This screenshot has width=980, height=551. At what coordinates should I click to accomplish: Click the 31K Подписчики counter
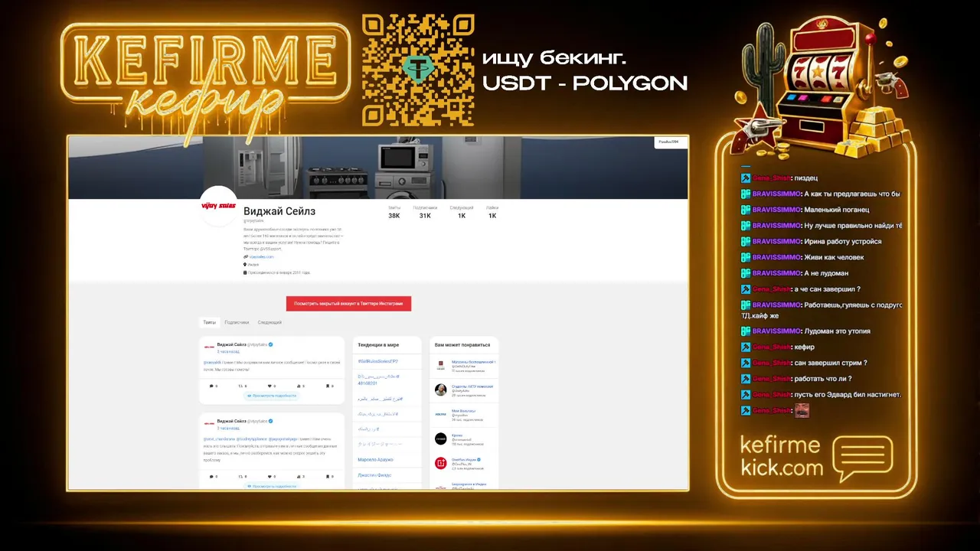coord(425,212)
